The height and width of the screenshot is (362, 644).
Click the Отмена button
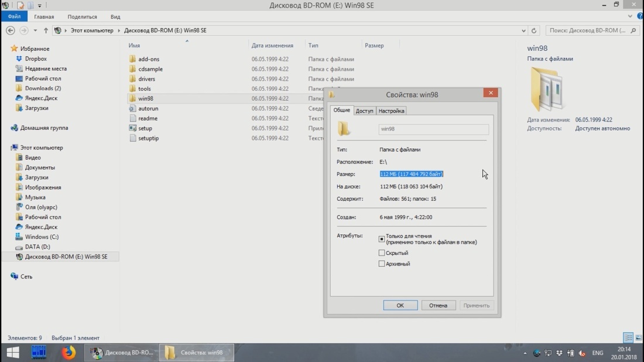[438, 305]
